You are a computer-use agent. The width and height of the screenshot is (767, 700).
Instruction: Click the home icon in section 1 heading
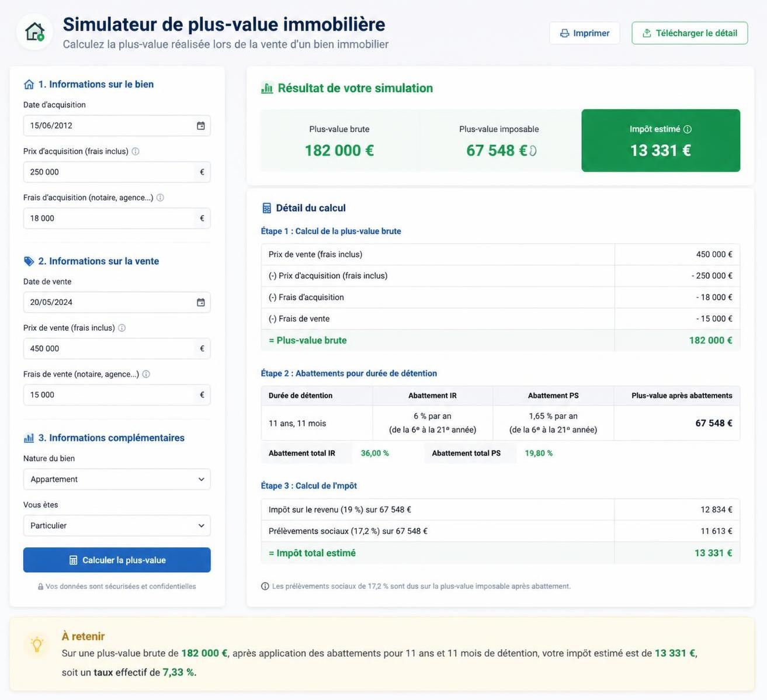pyautogui.click(x=29, y=84)
